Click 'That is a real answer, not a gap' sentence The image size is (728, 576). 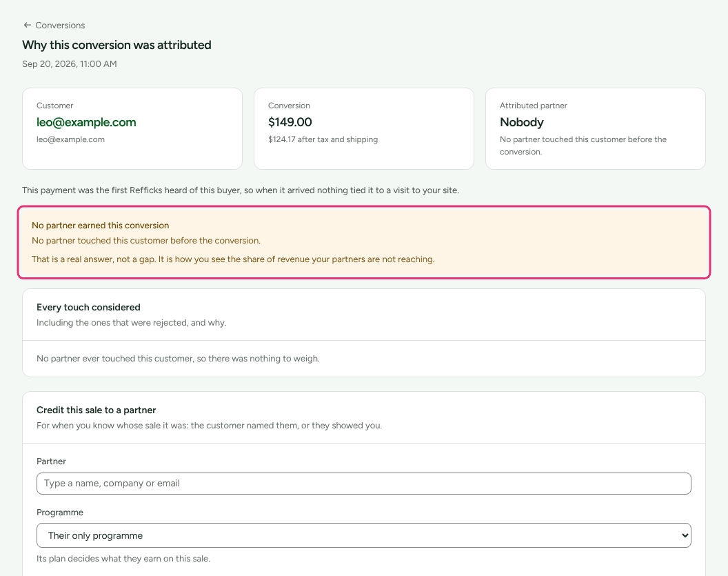[x=233, y=259]
